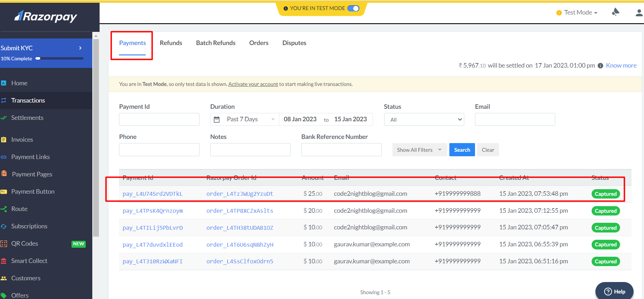Click the Activate your account link

(253, 84)
